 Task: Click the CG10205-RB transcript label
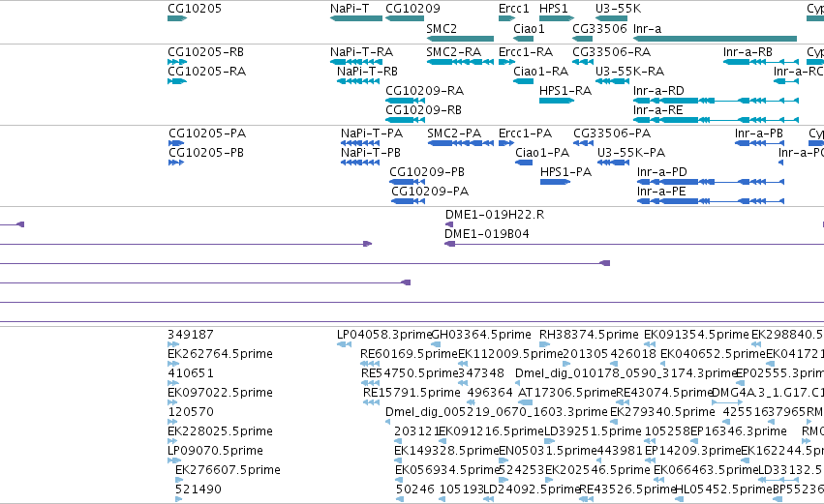click(205, 52)
